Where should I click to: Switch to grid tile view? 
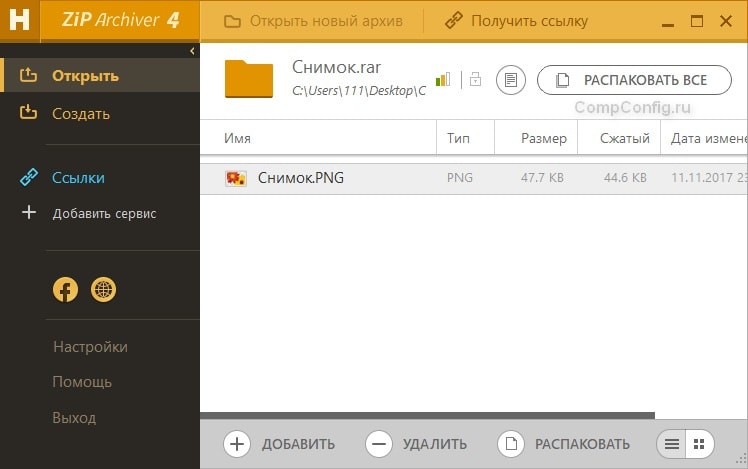tap(699, 444)
